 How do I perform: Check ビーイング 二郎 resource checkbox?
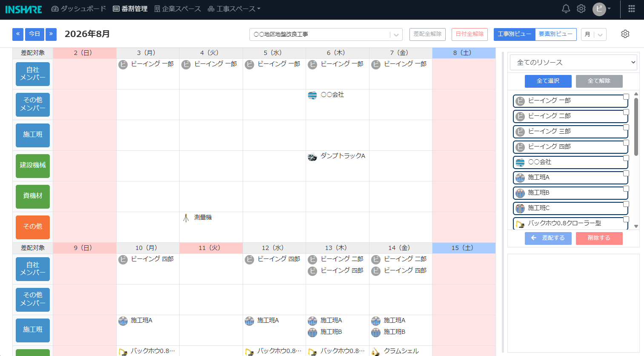point(626,112)
